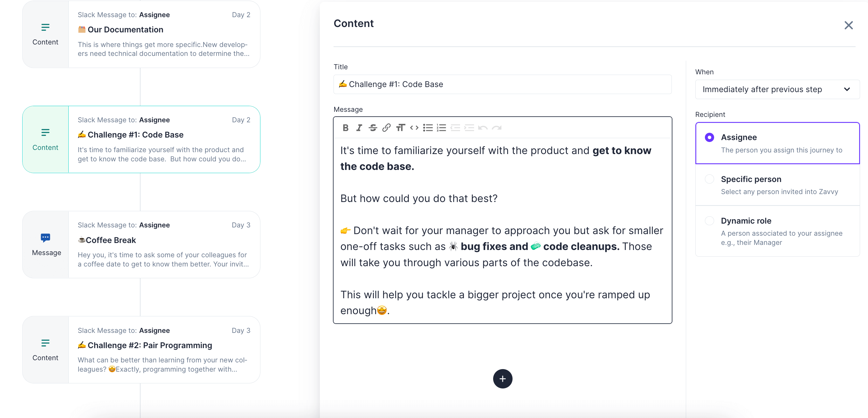Edit the Title input field

coord(502,84)
